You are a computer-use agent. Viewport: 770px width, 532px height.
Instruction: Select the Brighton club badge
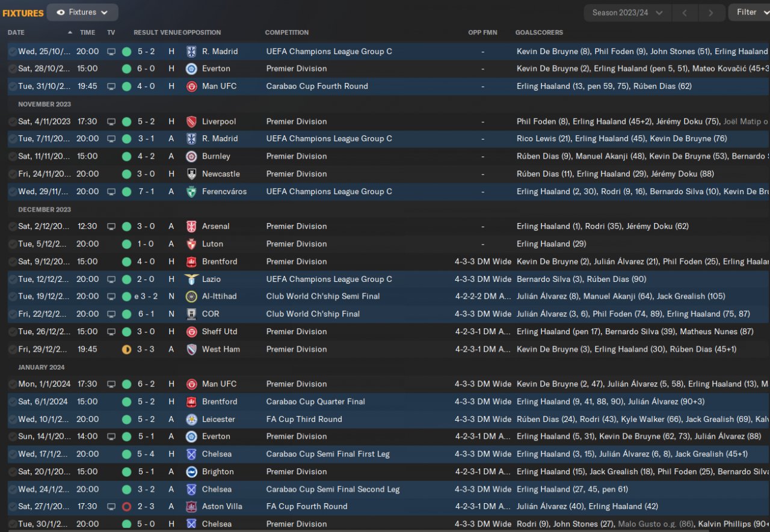tap(191, 472)
